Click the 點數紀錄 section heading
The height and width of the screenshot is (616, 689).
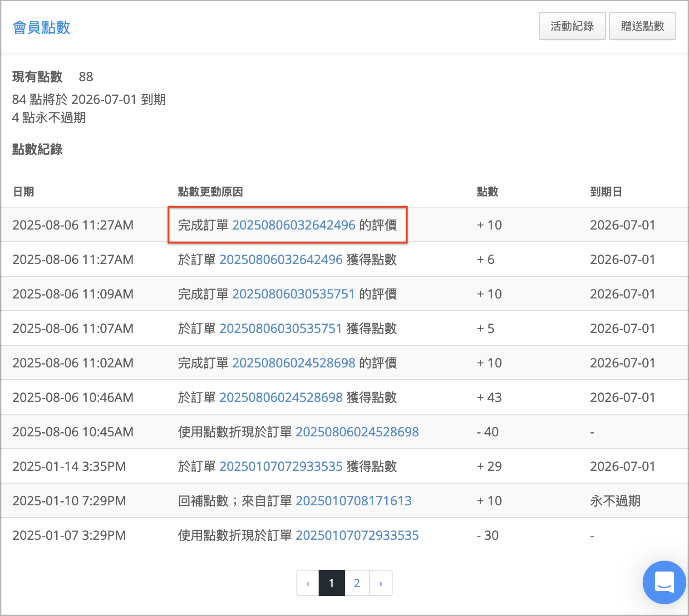click(37, 149)
